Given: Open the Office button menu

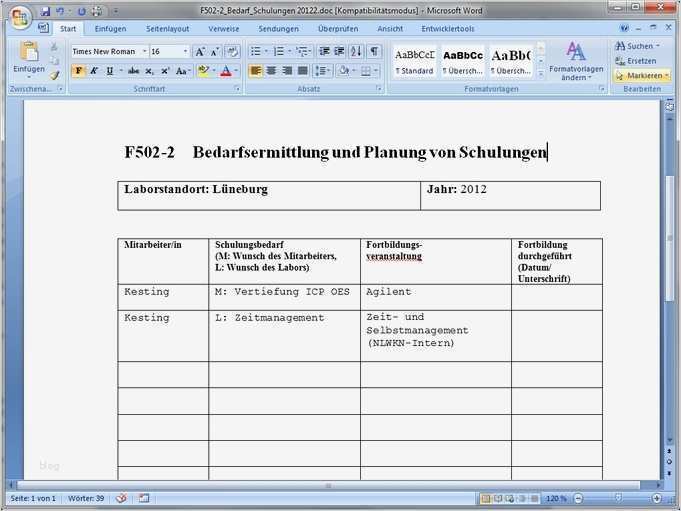Looking at the screenshot, I should coord(20,17).
